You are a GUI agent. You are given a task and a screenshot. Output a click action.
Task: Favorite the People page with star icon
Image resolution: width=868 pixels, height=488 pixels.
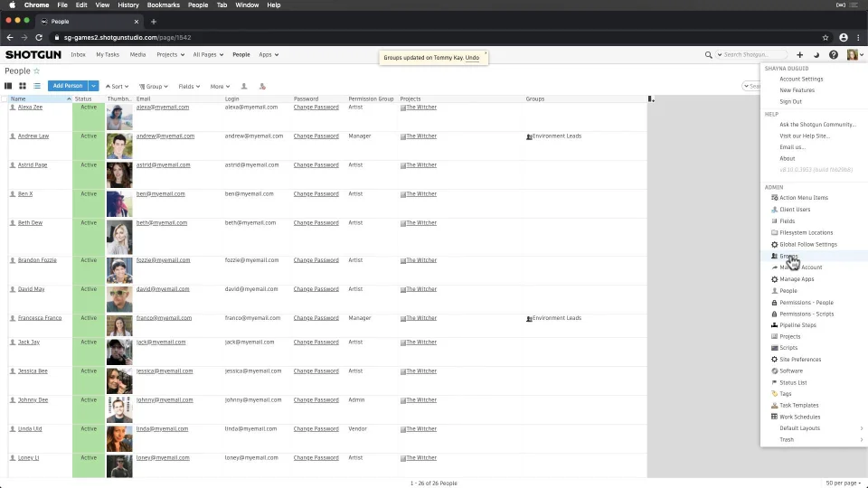click(36, 70)
